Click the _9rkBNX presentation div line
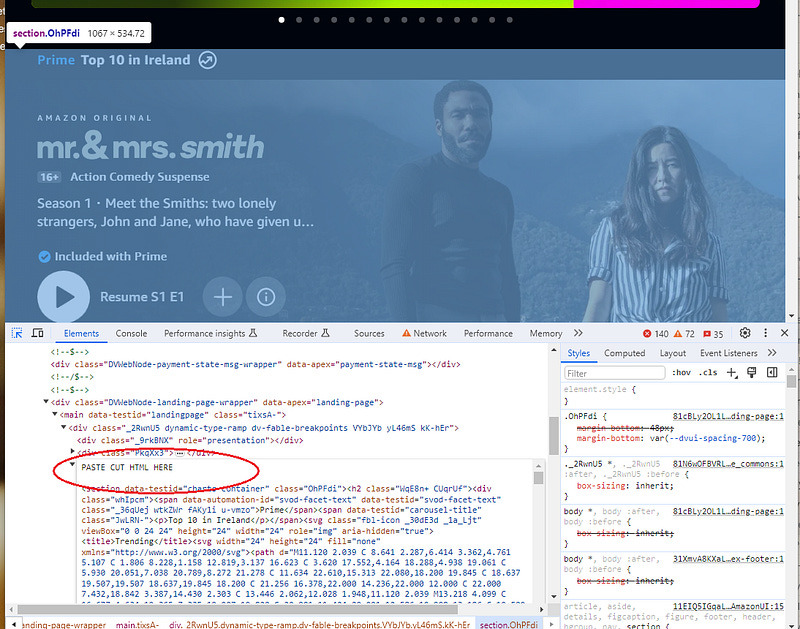This screenshot has height=629, width=800. pos(190,440)
